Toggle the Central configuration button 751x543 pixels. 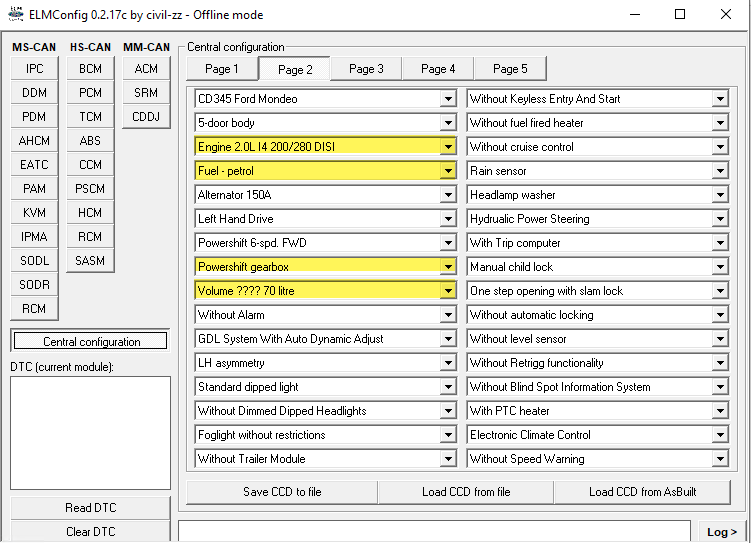[x=91, y=342]
